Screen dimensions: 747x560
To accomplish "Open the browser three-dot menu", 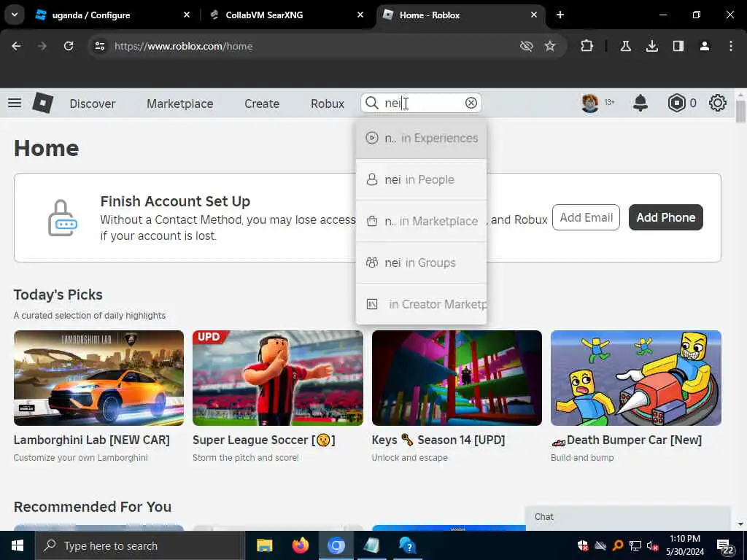I will 731,46.
